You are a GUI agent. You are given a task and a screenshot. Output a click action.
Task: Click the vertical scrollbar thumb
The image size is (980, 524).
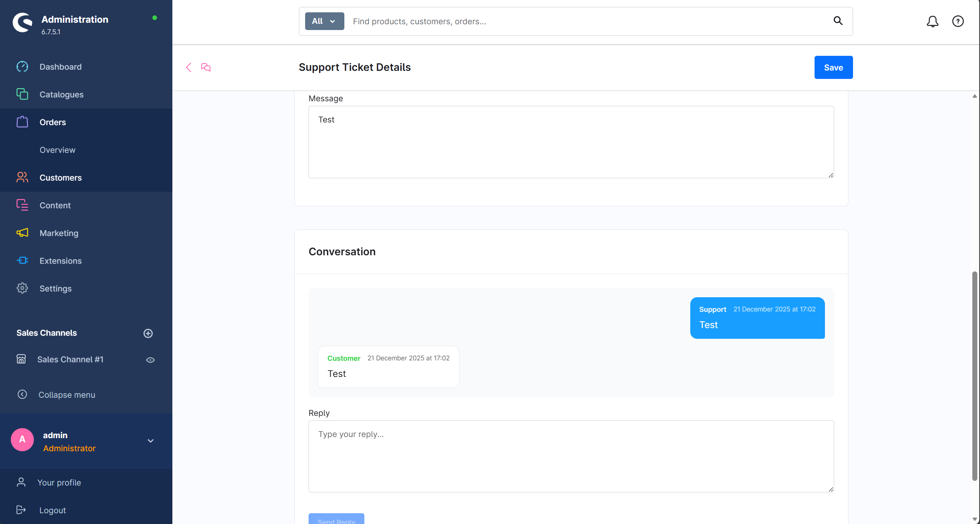coord(975,376)
